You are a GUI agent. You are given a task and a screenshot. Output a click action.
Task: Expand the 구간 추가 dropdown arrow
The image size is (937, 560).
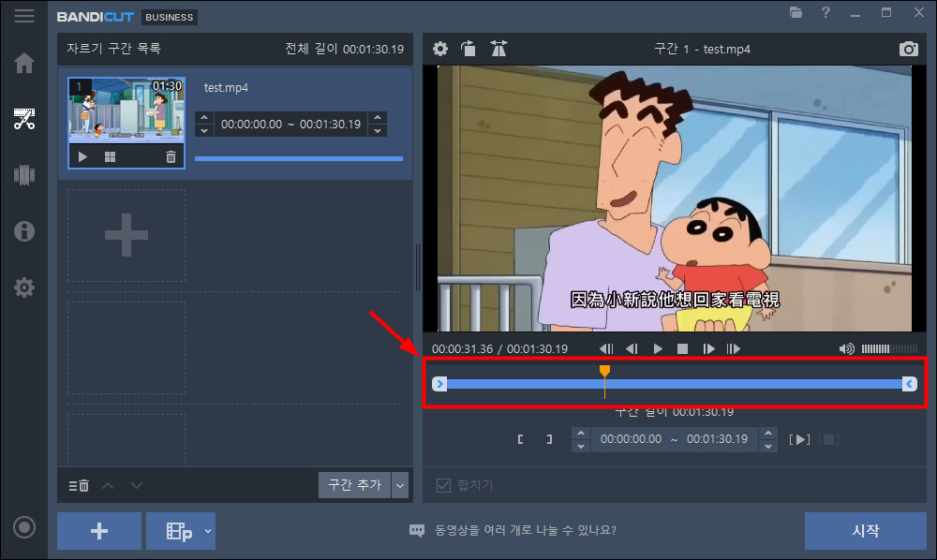pos(400,485)
